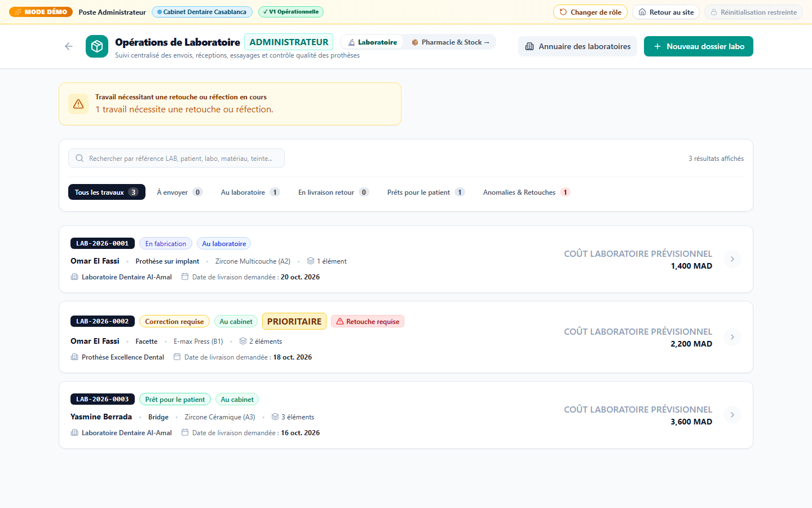Select 'Prêts pour le patient' tab
The width and height of the screenshot is (812, 508).
[426, 192]
